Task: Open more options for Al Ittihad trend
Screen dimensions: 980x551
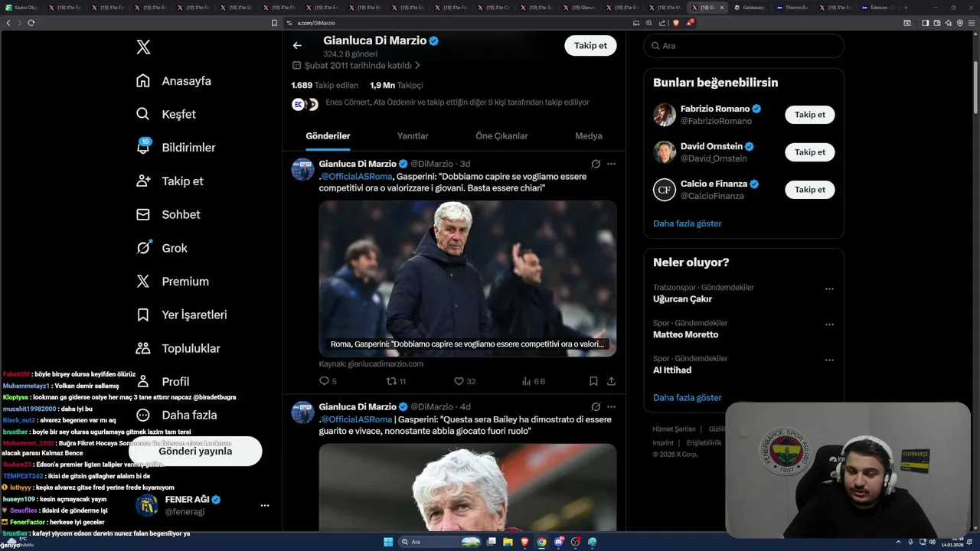Action: click(829, 360)
